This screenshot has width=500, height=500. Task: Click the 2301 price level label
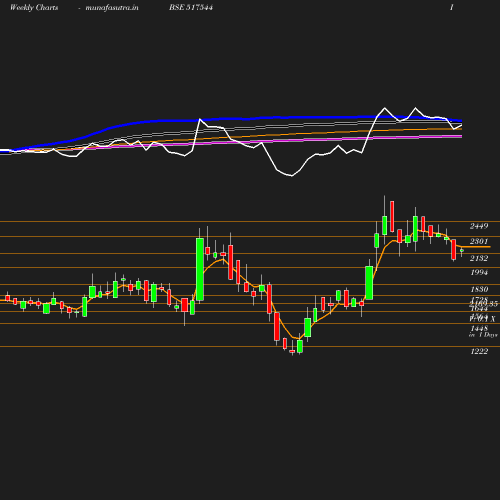click(x=479, y=241)
